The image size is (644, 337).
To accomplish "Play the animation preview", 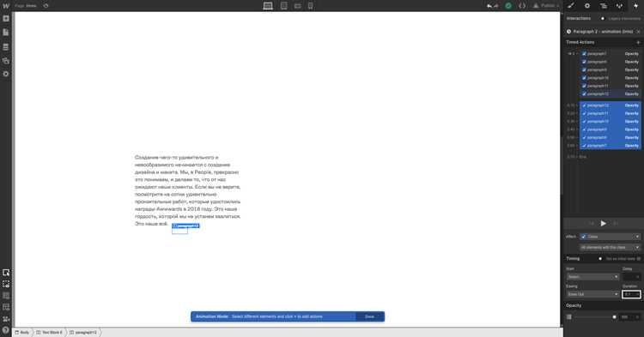I will (x=604, y=224).
